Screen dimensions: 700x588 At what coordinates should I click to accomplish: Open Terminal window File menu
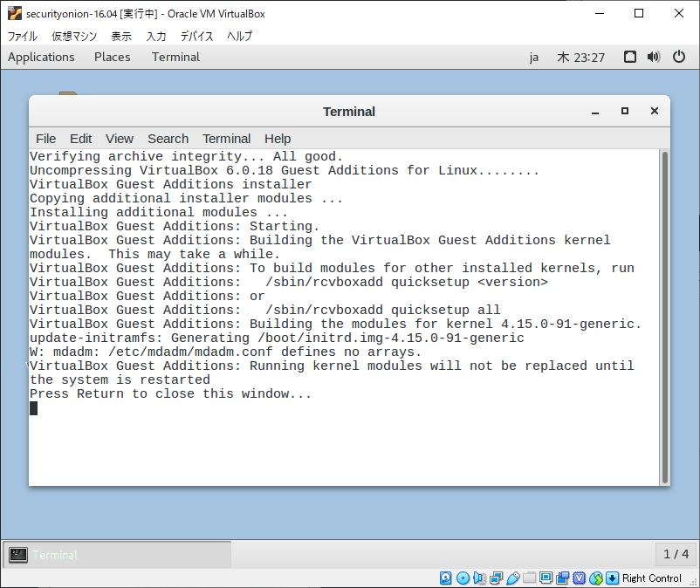(x=46, y=139)
